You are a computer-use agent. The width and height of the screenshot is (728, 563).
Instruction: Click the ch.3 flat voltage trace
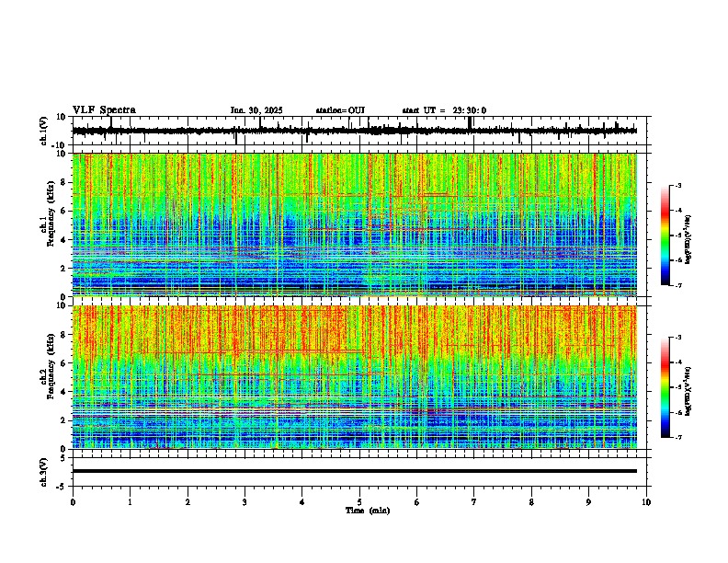(x=355, y=471)
